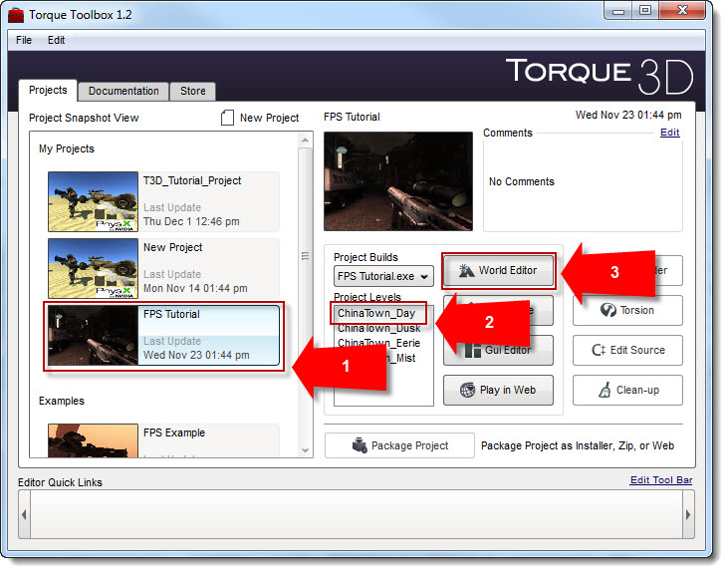Open the Edit menu
The image size is (728, 573).
pyautogui.click(x=56, y=40)
